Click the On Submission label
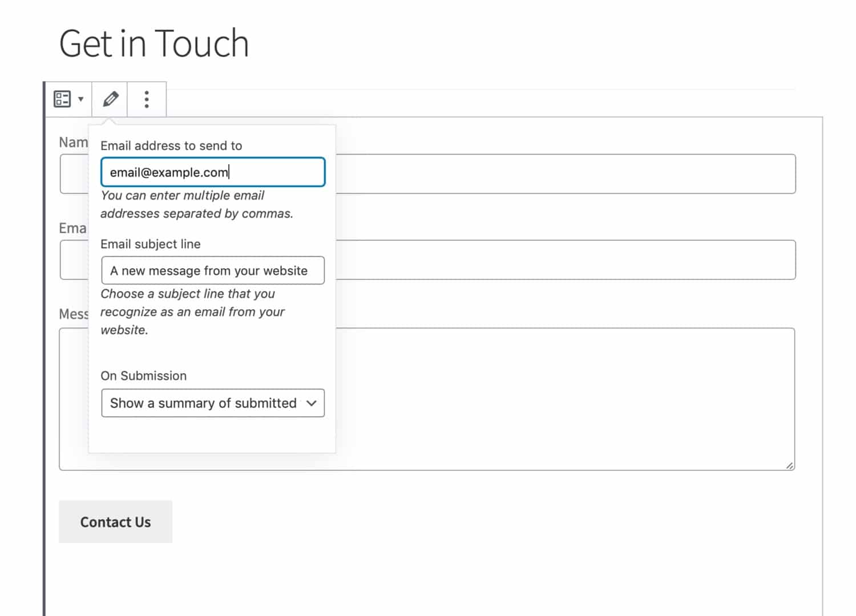856x616 pixels. coord(143,375)
